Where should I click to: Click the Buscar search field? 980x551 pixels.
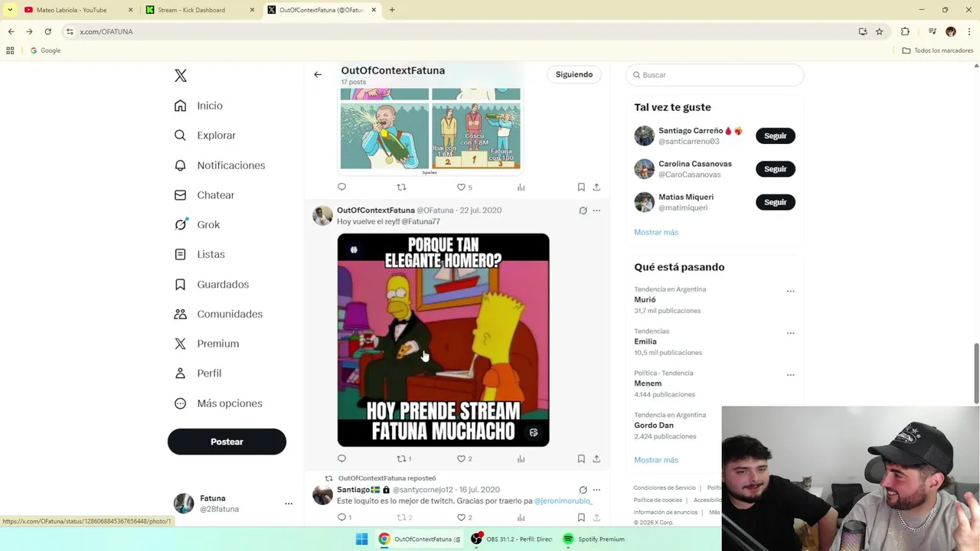pos(714,75)
